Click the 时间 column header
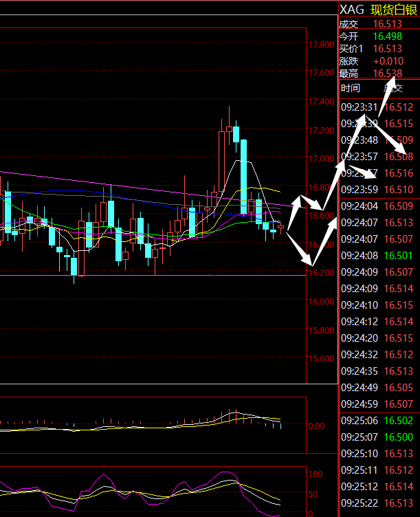This screenshot has width=420, height=517. click(350, 89)
